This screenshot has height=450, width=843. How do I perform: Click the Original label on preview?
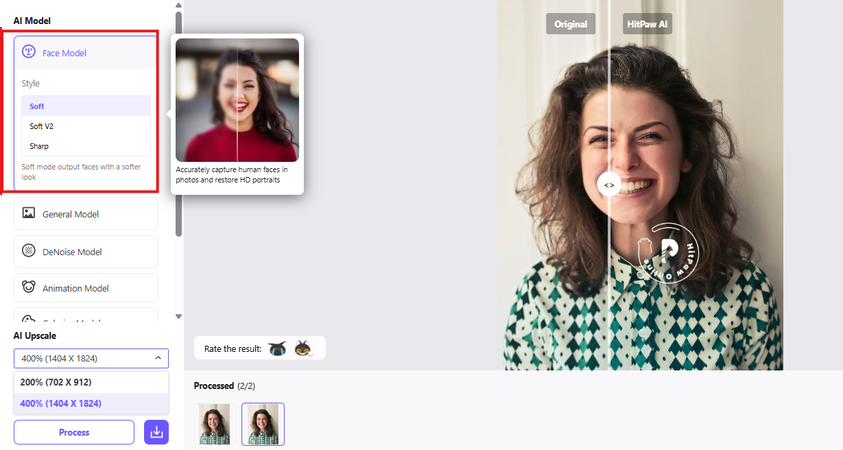(570, 24)
